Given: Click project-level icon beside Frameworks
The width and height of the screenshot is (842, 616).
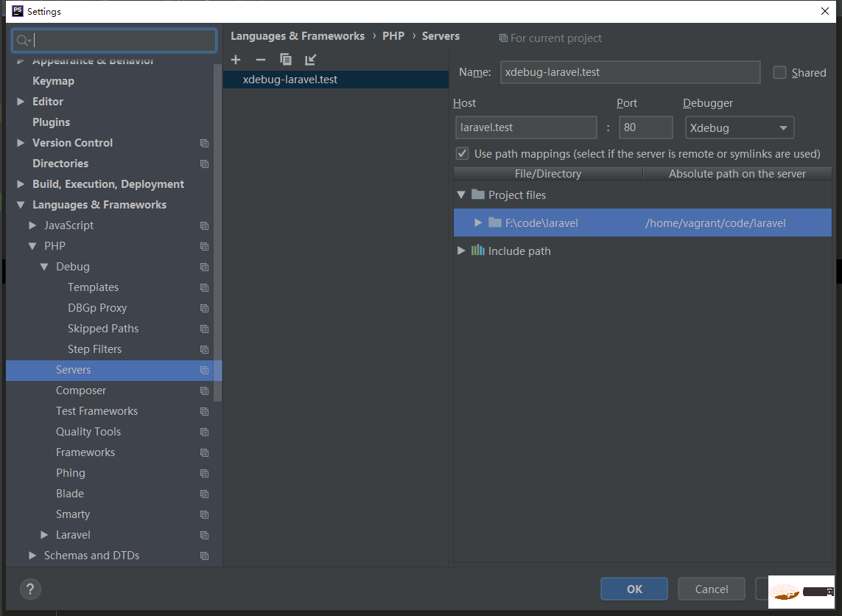Looking at the screenshot, I should (204, 452).
